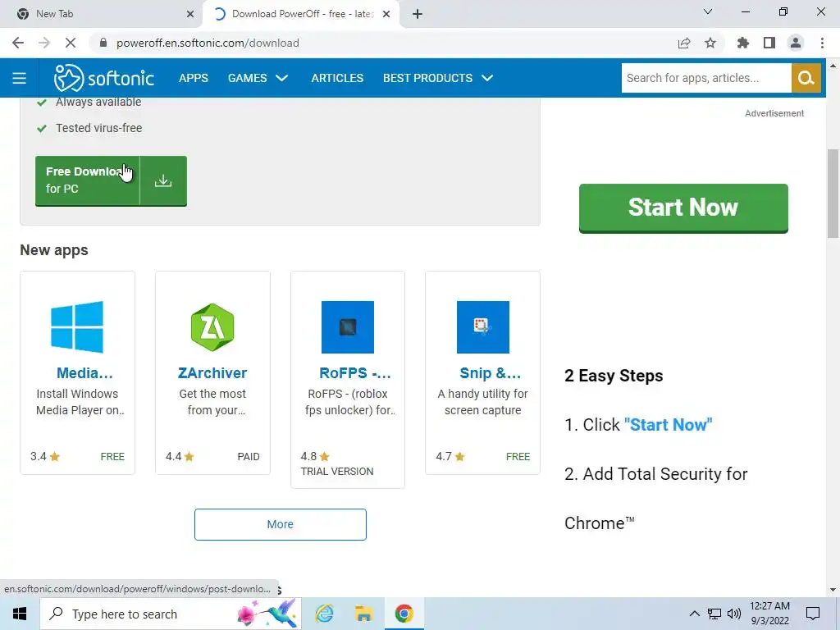This screenshot has height=630, width=840.
Task: Click the "New apps" heading
Action: 54,250
